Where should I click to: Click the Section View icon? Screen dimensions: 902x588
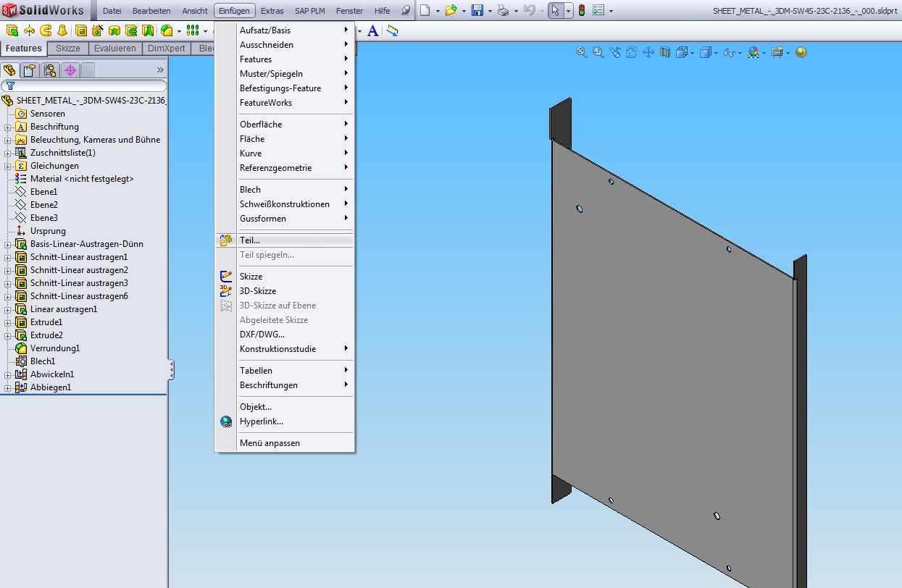point(665,52)
